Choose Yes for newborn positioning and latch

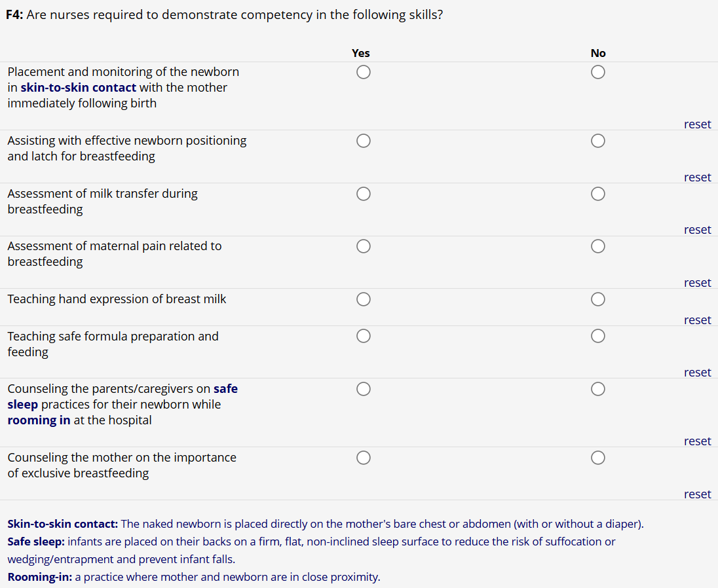(364, 141)
